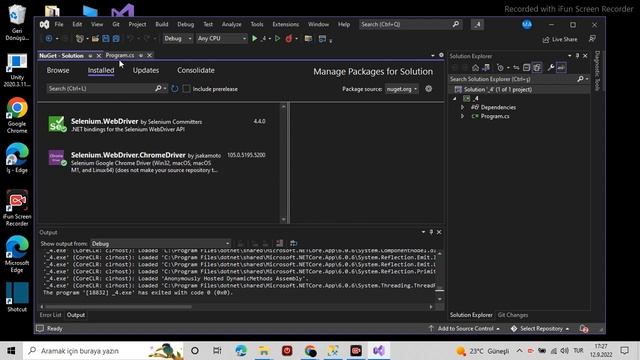The height and width of the screenshot is (360, 640).
Task: Toggle Preview Selected Items in Solution Explorer
Action: [x=562, y=68]
